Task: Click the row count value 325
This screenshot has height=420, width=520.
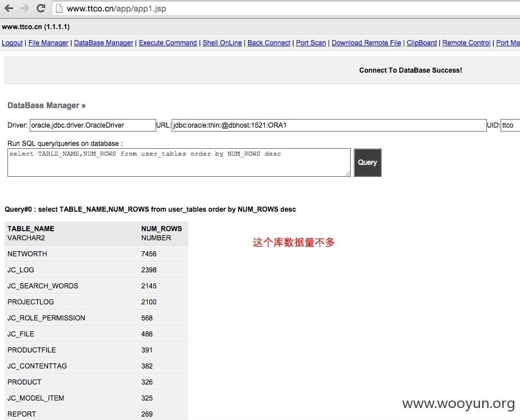Action: tap(147, 398)
